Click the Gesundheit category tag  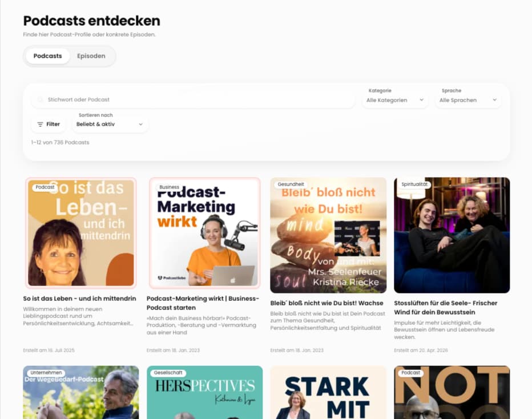tap(291, 184)
